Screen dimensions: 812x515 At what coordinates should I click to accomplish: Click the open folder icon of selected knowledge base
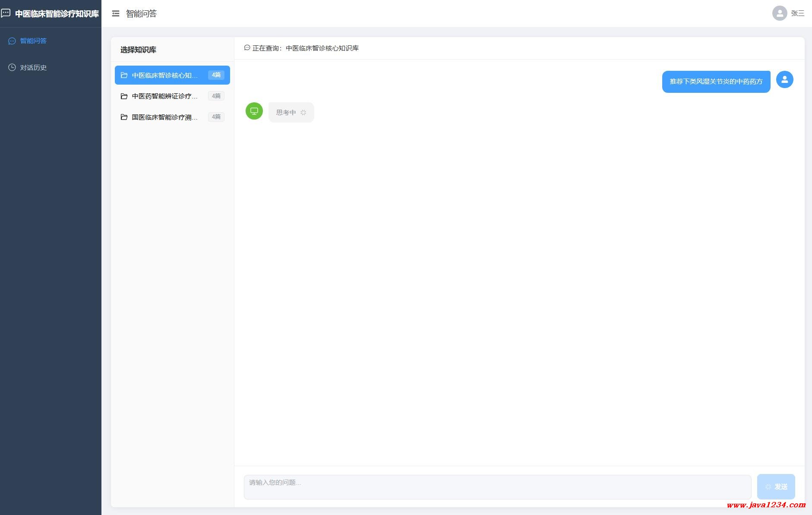coord(124,75)
